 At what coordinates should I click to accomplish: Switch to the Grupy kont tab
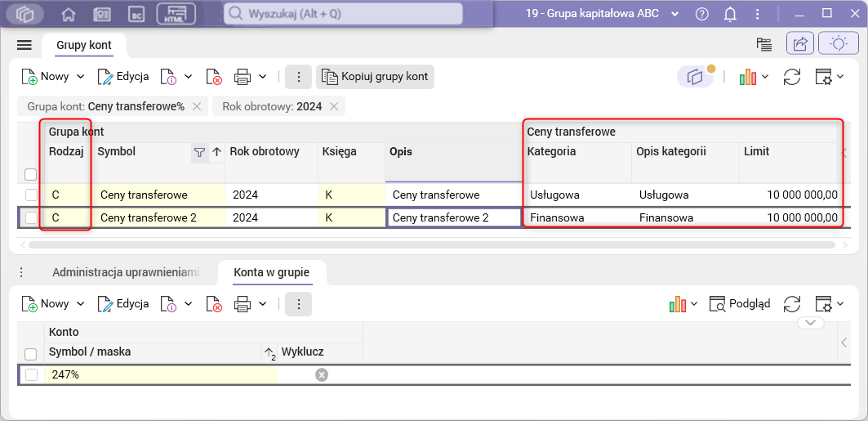84,46
